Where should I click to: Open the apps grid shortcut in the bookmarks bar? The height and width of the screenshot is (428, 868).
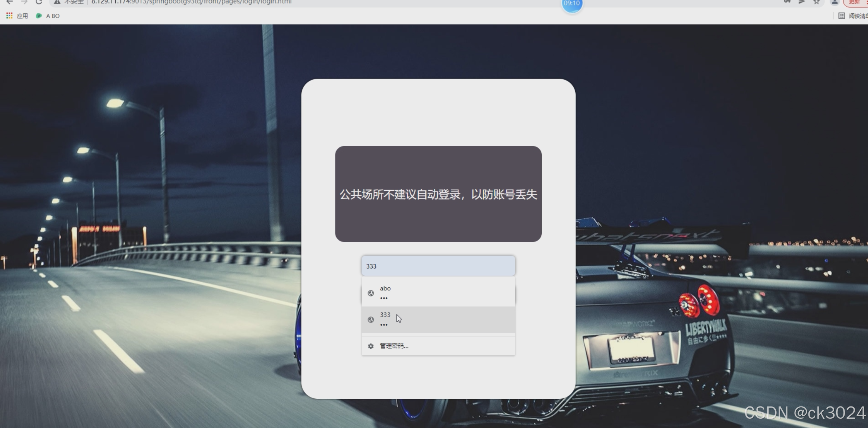point(10,16)
